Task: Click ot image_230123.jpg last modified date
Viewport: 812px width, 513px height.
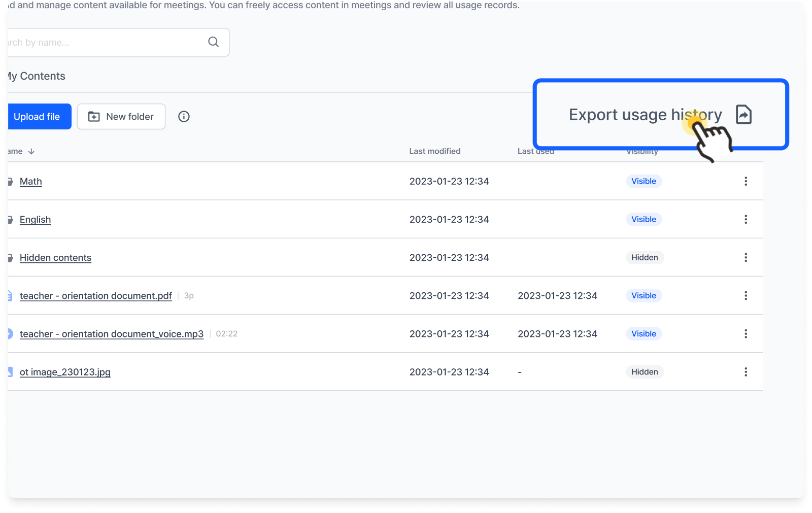Action: pos(449,372)
